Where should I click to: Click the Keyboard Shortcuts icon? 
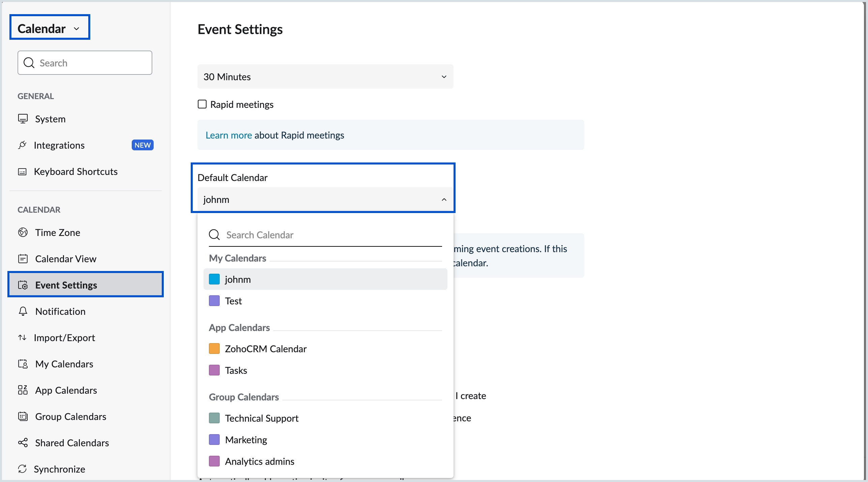tap(22, 172)
